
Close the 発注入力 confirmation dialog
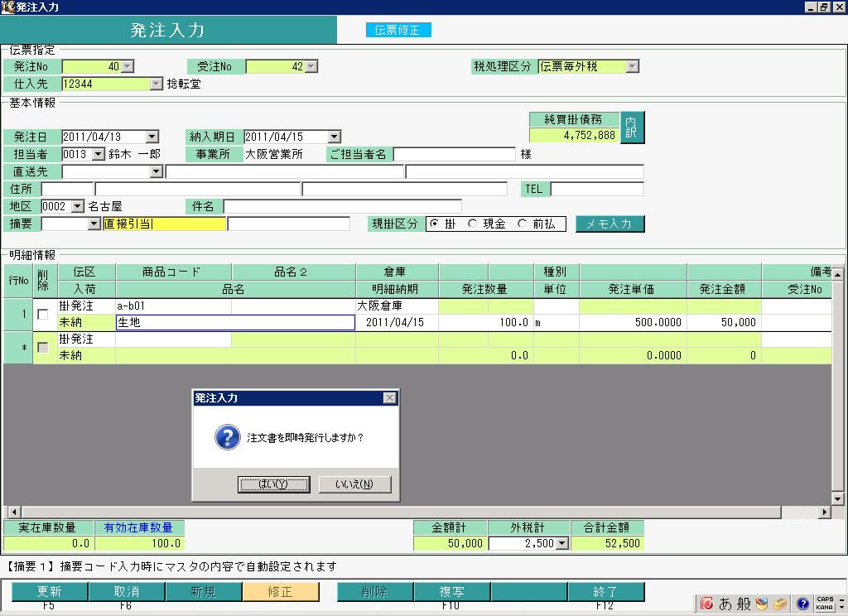(x=389, y=398)
